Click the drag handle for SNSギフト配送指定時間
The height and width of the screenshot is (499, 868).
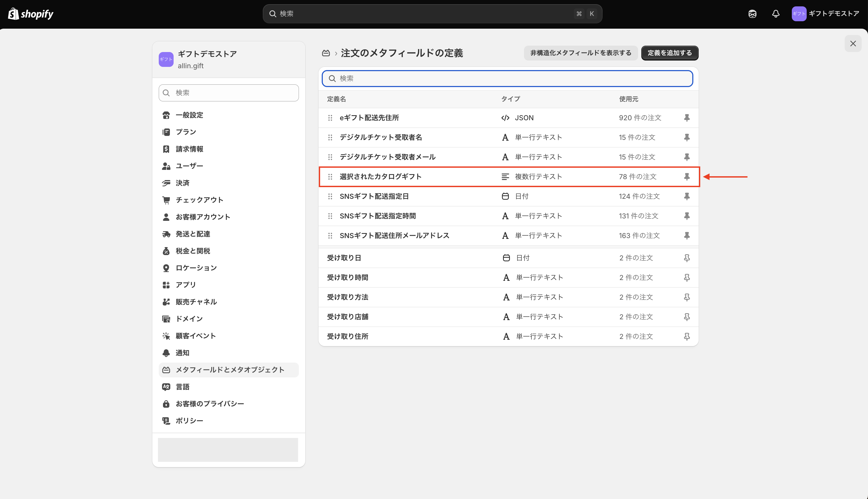[x=330, y=216]
